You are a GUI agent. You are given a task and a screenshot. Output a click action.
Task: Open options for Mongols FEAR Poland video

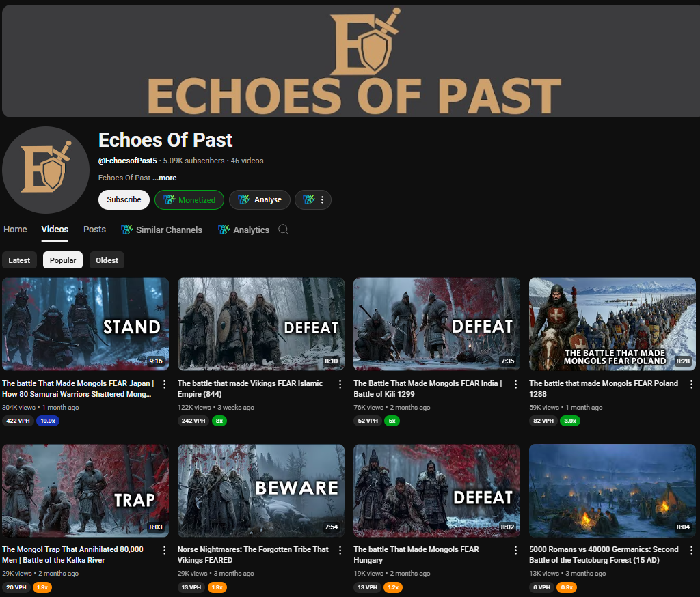692,384
